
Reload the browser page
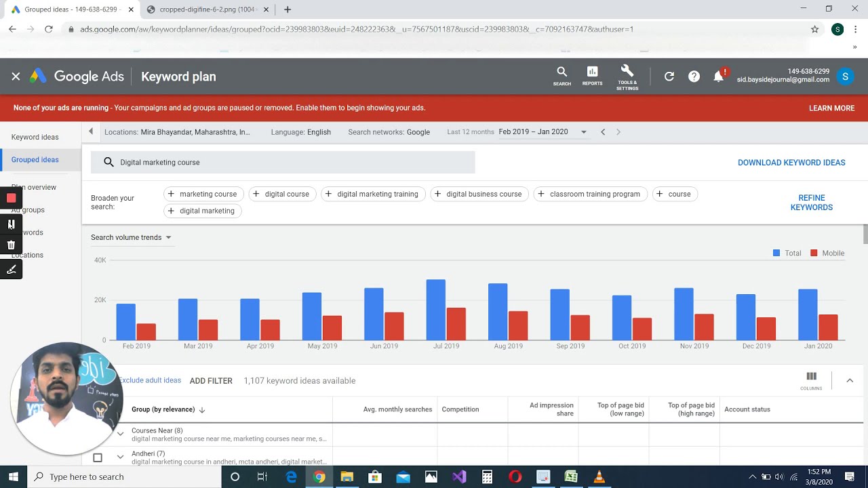48,29
